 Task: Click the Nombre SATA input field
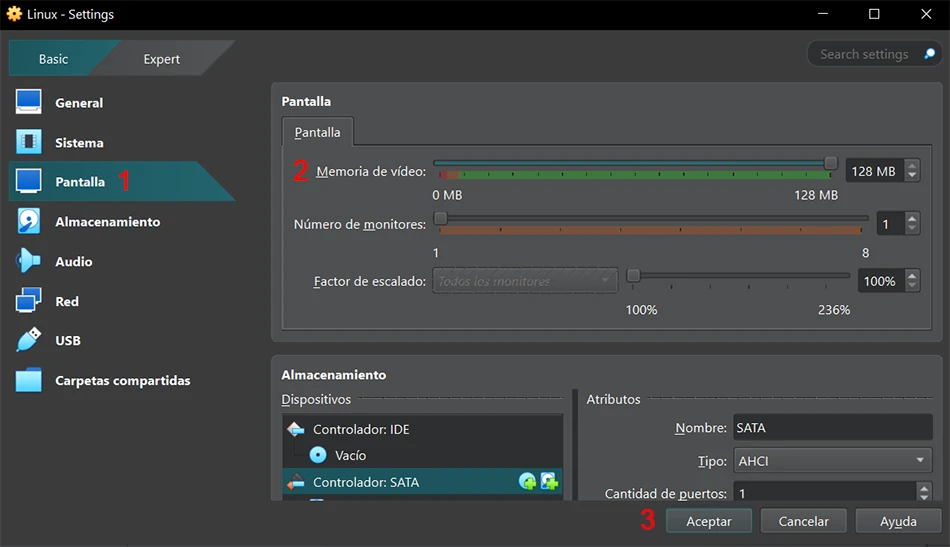832,428
